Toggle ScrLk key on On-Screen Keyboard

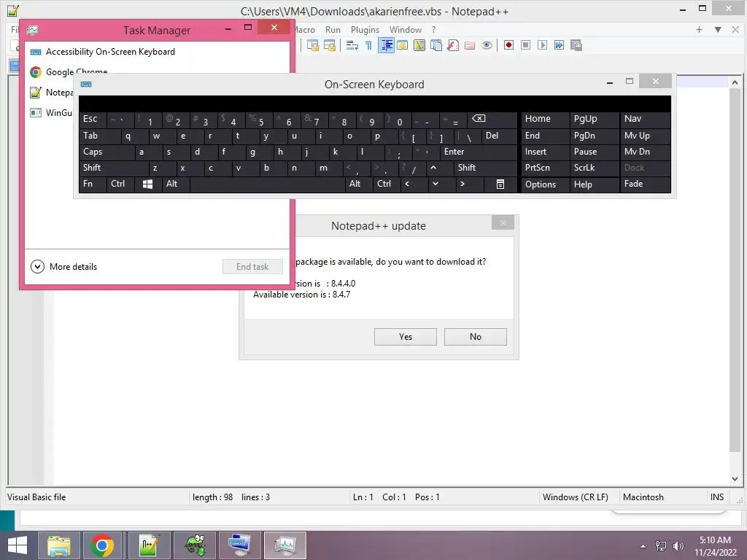point(594,168)
